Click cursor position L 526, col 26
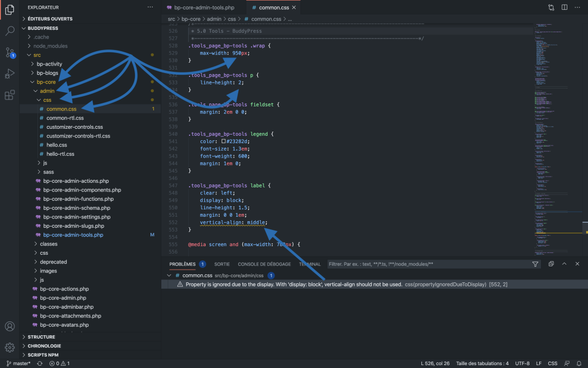Screen dimensions: 588x368 [435, 363]
